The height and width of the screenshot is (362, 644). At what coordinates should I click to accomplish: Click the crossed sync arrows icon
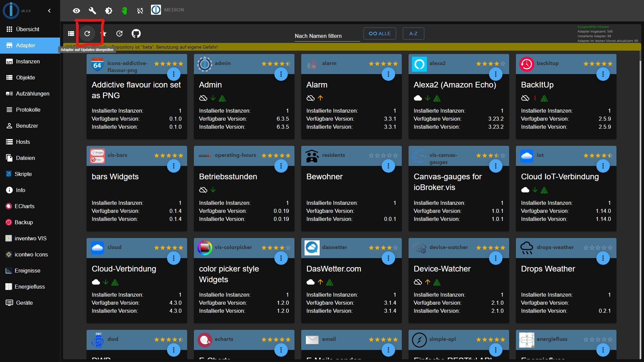(140, 11)
